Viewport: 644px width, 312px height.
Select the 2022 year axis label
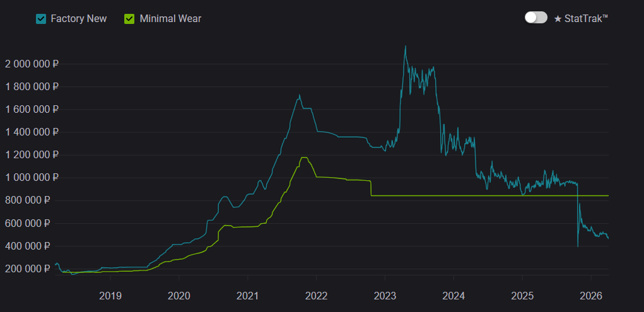point(316,295)
